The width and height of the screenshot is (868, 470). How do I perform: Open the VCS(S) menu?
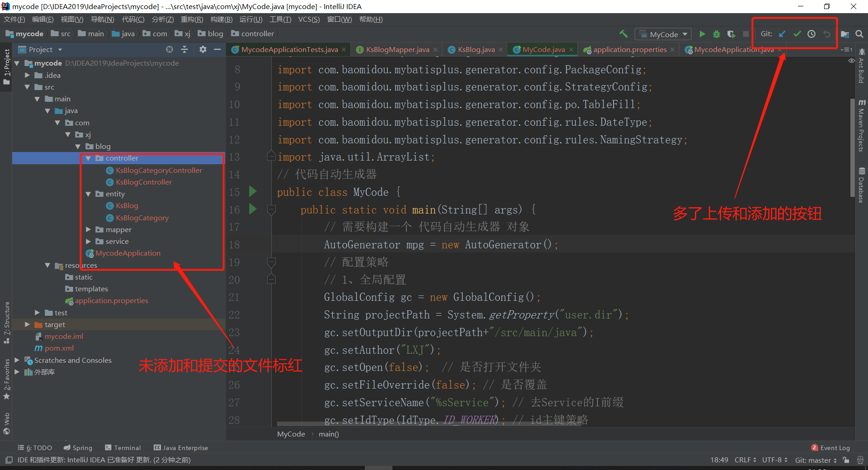(x=309, y=19)
